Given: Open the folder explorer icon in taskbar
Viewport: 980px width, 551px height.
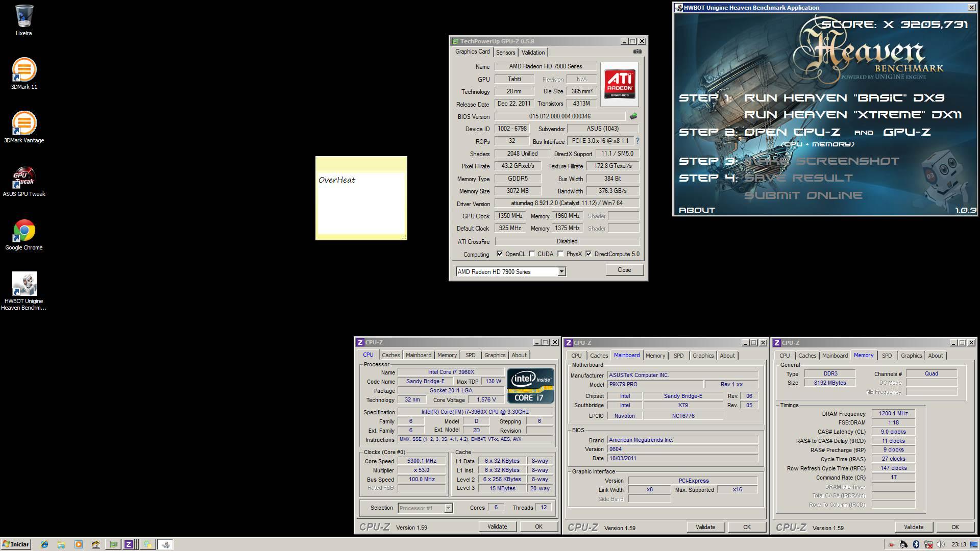Looking at the screenshot, I should (61, 544).
